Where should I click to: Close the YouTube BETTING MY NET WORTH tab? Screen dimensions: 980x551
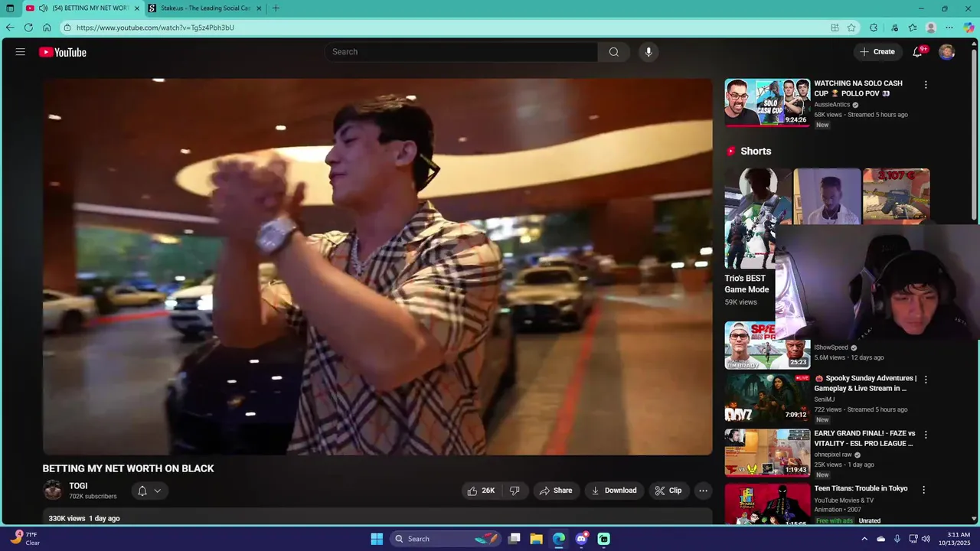pos(137,8)
